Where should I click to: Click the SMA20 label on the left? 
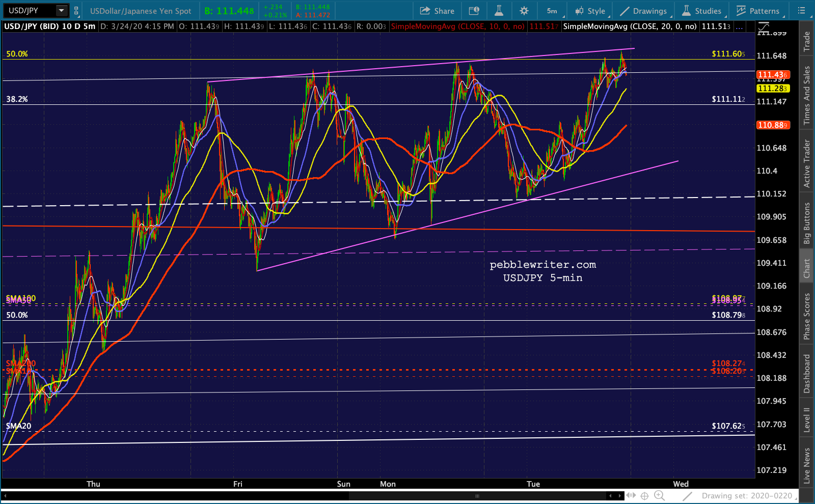point(18,426)
